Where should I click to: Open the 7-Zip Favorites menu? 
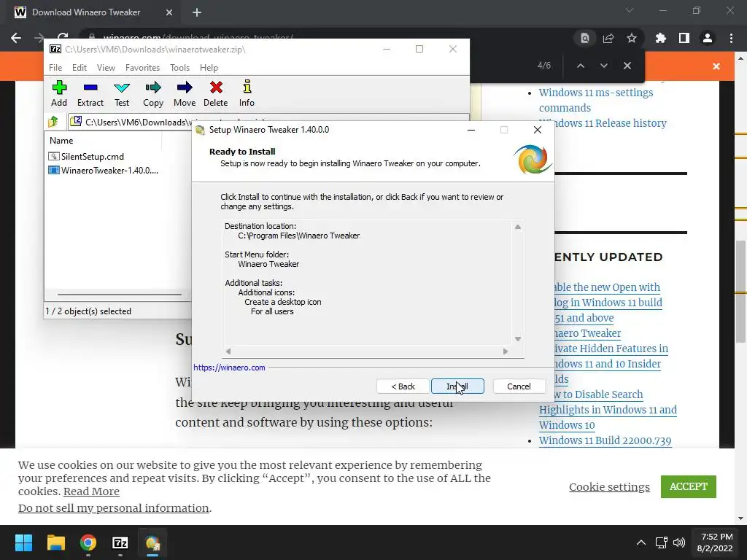click(142, 68)
